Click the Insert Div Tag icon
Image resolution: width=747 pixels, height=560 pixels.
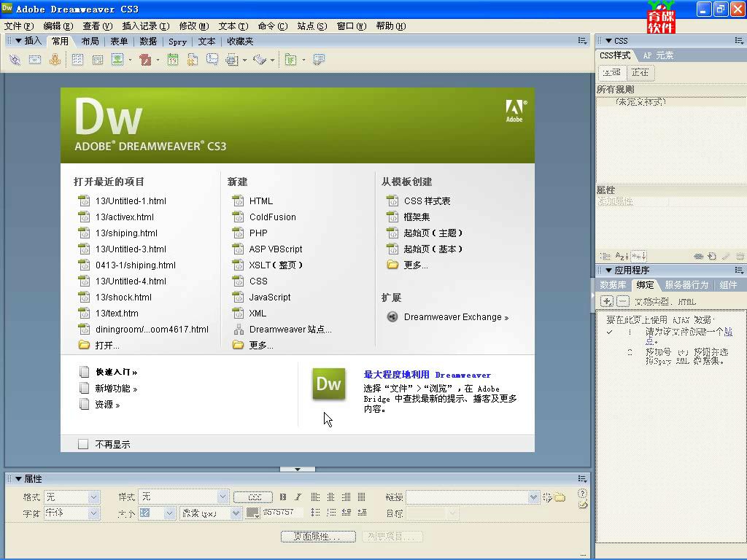pyautogui.click(x=98, y=60)
